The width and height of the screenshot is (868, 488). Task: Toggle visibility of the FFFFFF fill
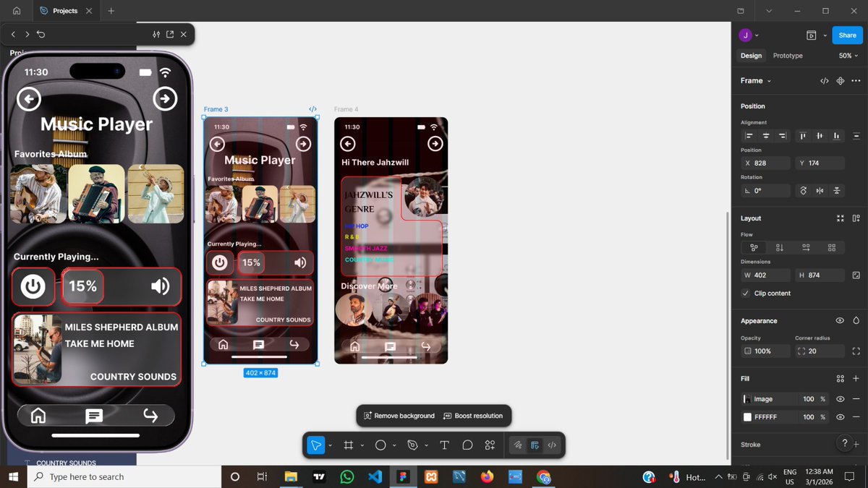[841, 417]
